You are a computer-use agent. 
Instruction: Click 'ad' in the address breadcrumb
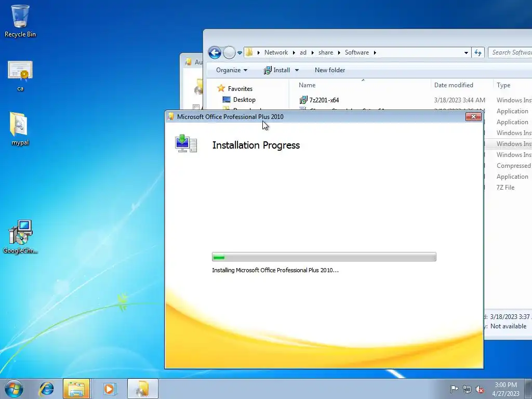tap(303, 52)
